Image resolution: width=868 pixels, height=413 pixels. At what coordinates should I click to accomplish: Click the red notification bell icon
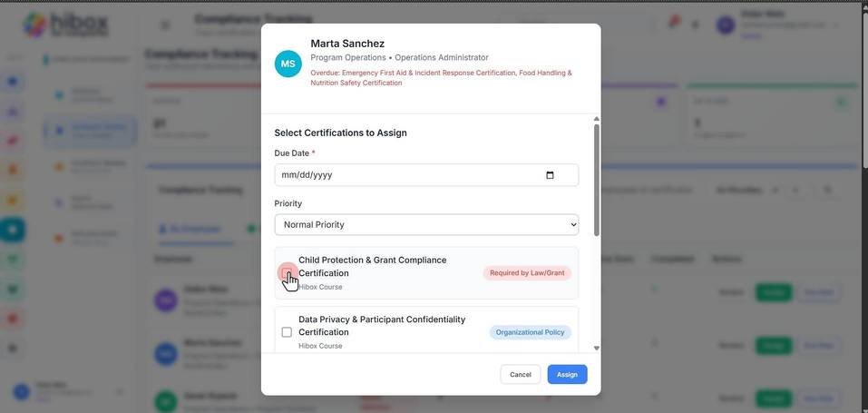pyautogui.click(x=674, y=23)
